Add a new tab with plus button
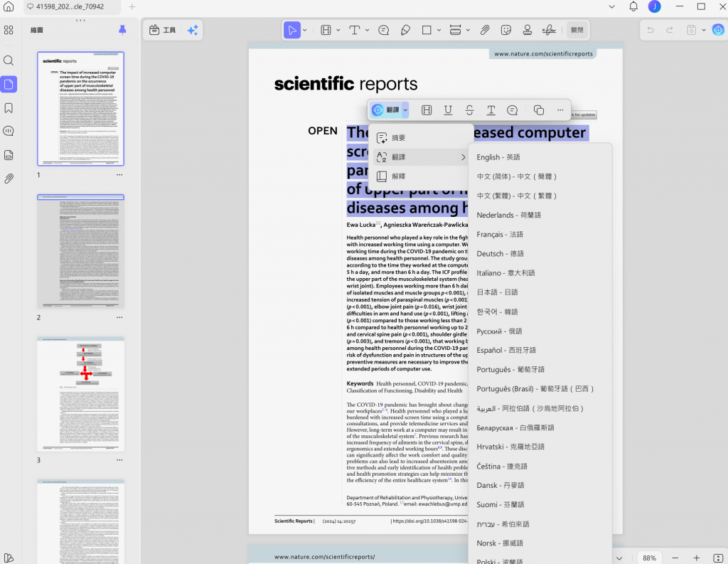This screenshot has width=728, height=564. (x=132, y=6)
